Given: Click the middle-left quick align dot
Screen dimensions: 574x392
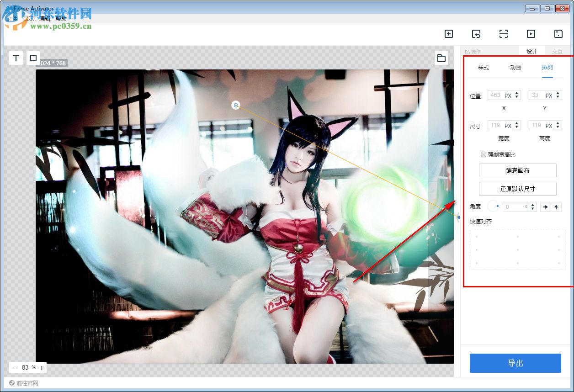Looking at the screenshot, I should click(x=477, y=250).
